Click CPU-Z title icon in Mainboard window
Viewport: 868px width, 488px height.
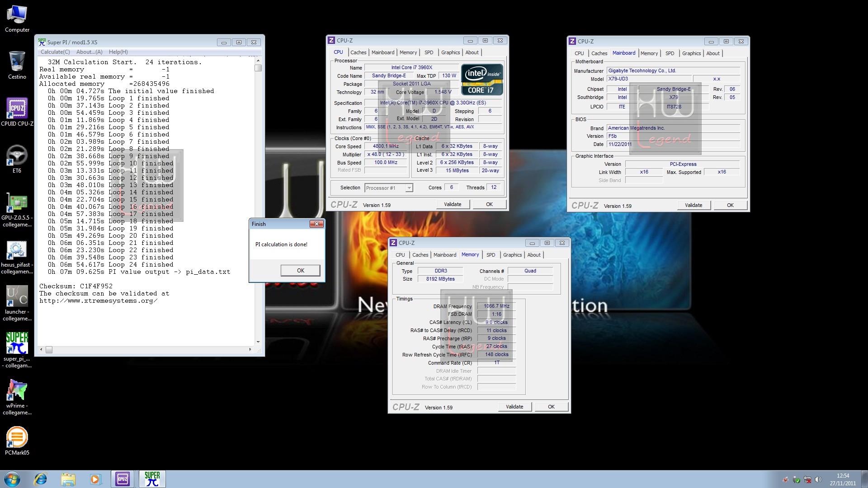(x=572, y=41)
